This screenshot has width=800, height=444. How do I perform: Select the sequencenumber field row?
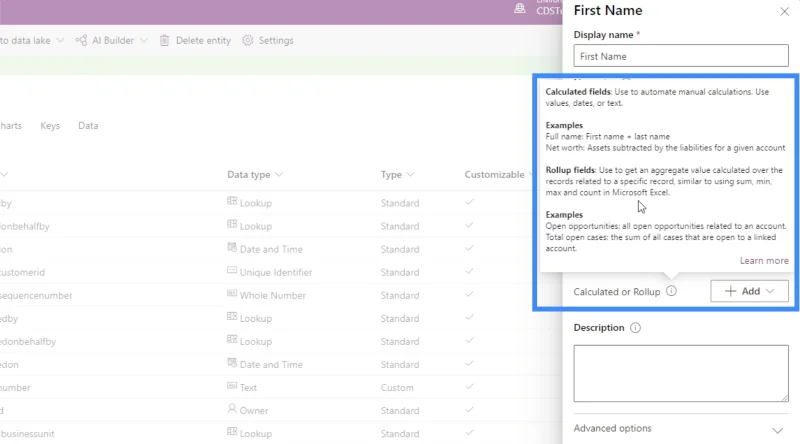tap(36, 295)
